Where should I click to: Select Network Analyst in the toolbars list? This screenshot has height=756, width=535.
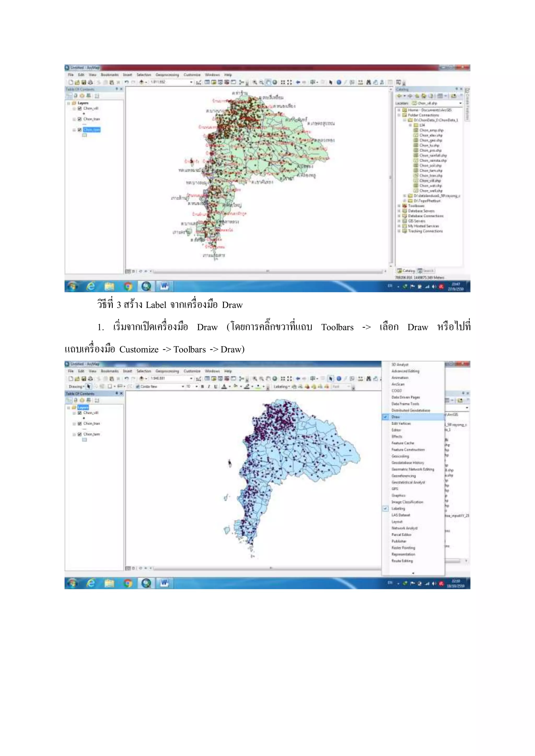[x=404, y=528]
